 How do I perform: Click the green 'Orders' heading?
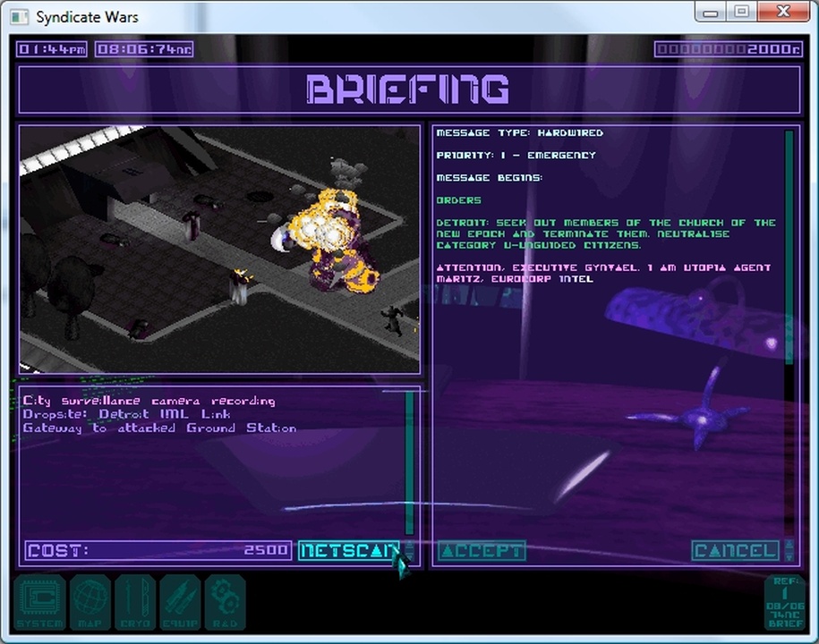coord(458,200)
